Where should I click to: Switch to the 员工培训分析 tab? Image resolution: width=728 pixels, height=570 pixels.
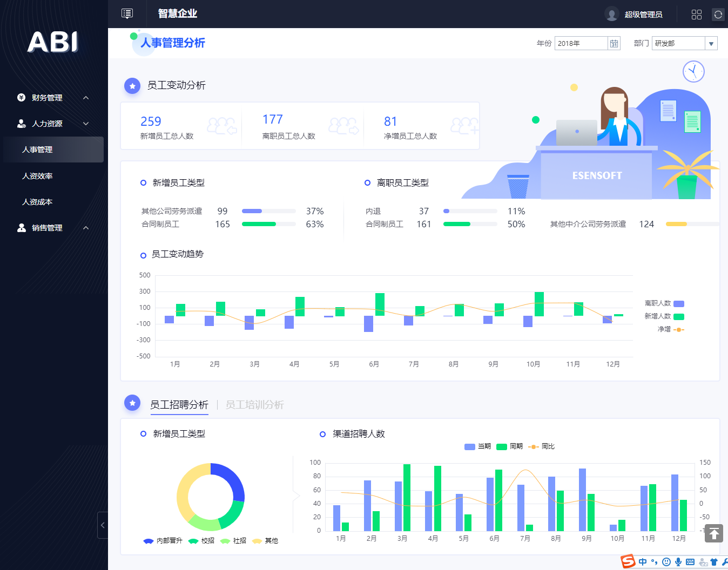click(254, 405)
